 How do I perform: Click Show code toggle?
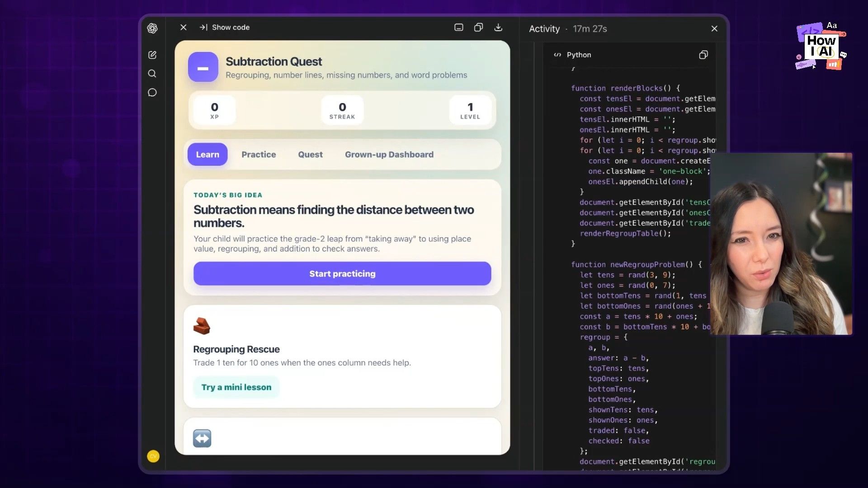tap(225, 27)
